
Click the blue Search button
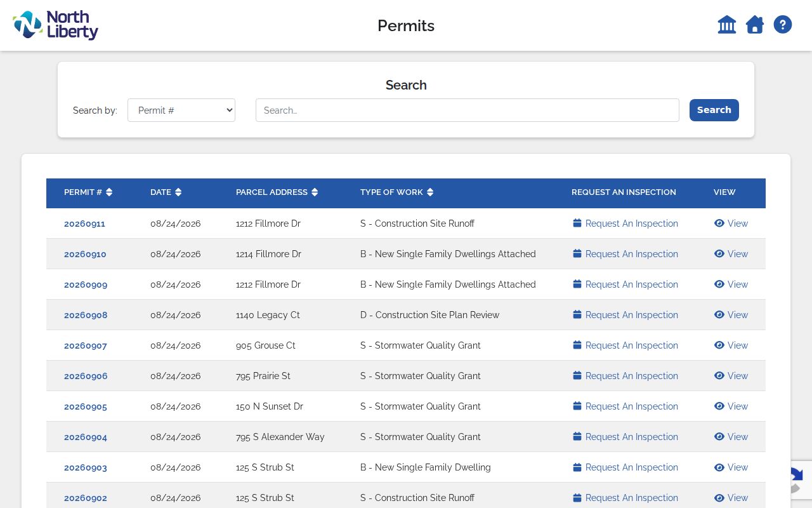(x=714, y=110)
